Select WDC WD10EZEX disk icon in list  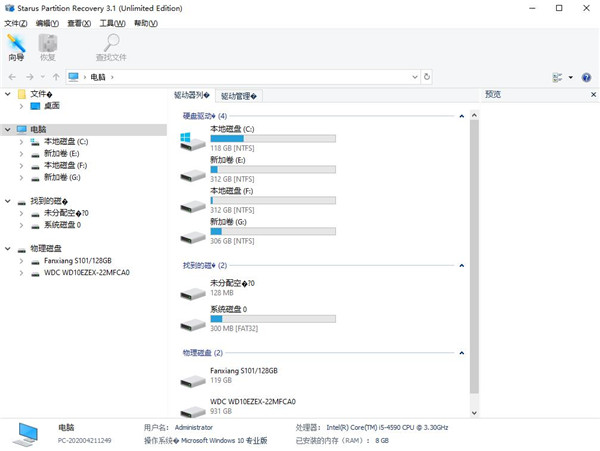coord(192,412)
